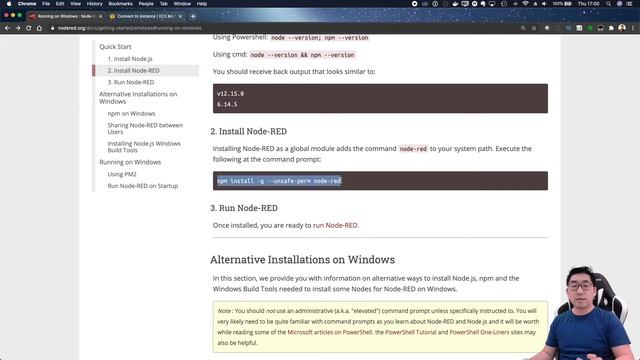Click the date and time in menu bar
Screen dimensions: 640x360
[588, 4]
